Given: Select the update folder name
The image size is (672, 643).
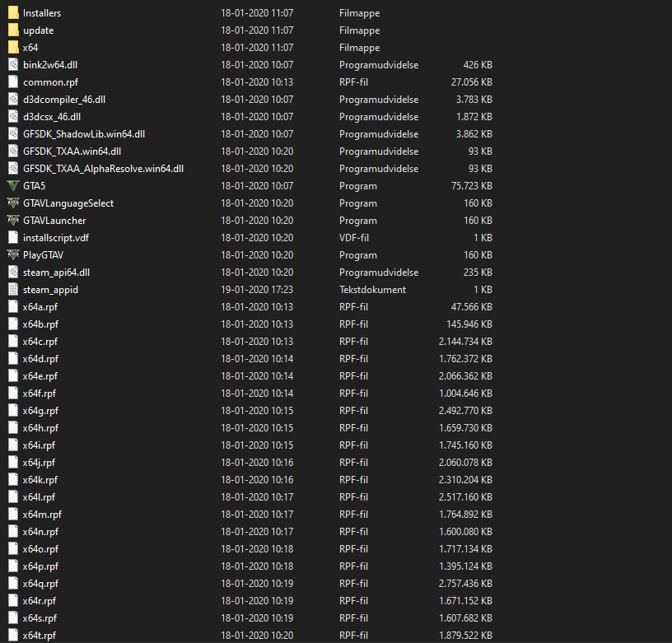Looking at the screenshot, I should 39,30.
